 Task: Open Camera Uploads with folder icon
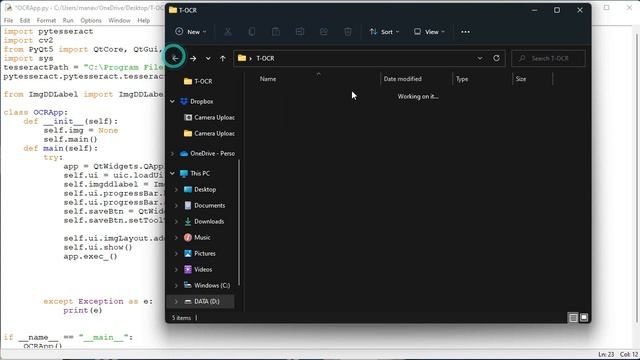click(209, 133)
